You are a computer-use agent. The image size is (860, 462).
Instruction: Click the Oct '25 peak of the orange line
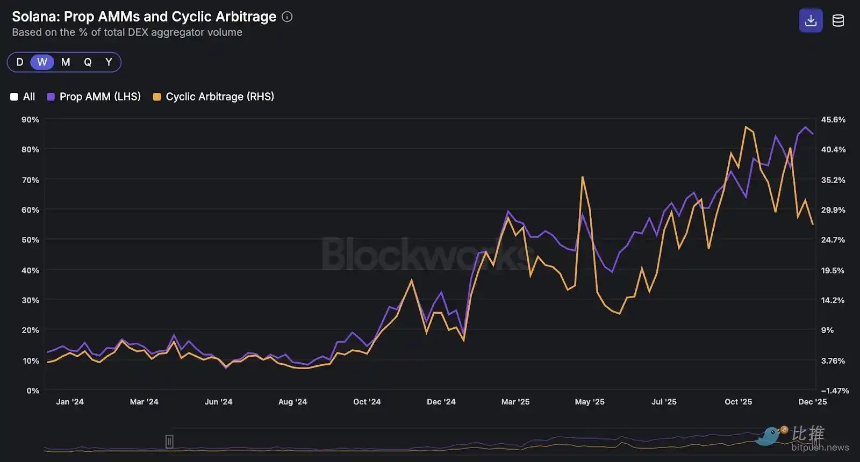746,127
